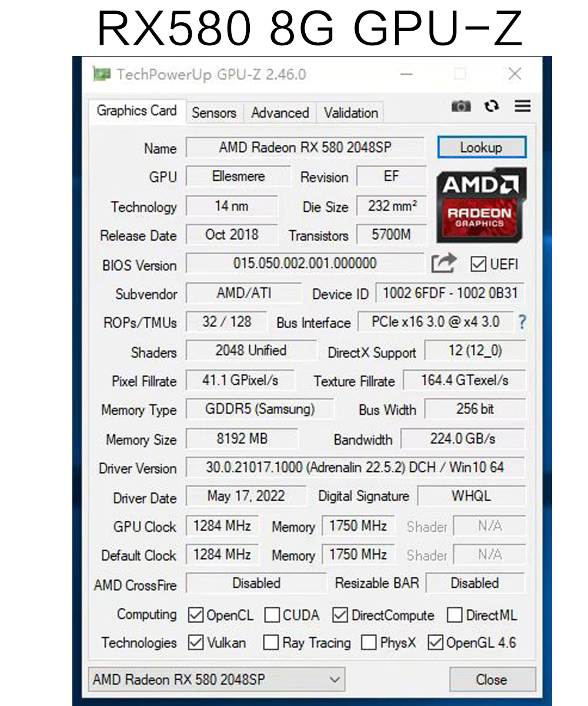Minimize the GPU-Z window
Image resolution: width=588 pixels, height=706 pixels.
(407, 75)
